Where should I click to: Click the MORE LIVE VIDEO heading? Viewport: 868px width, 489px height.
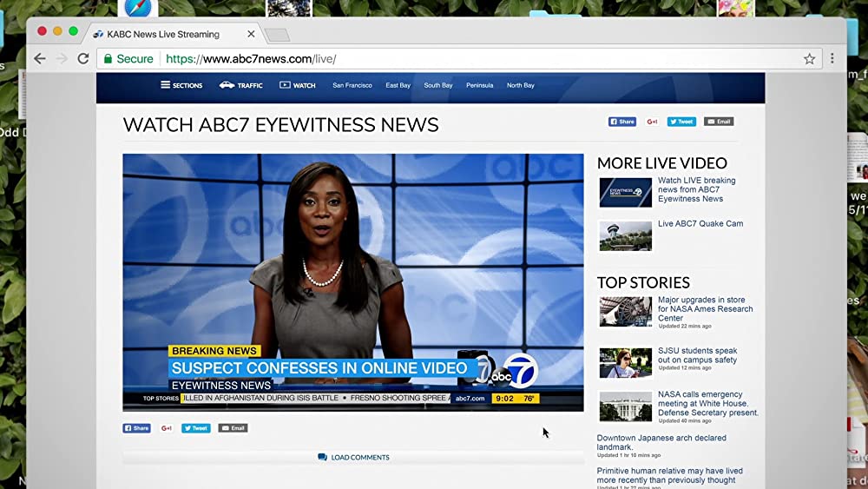pos(662,162)
